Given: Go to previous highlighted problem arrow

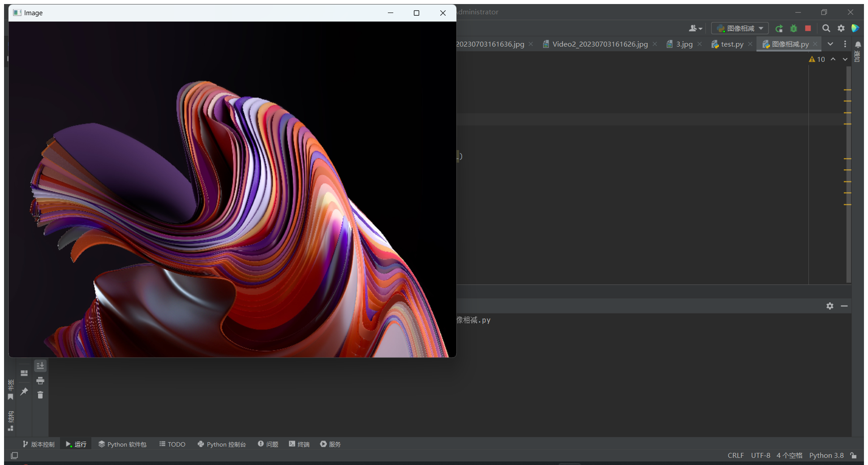Looking at the screenshot, I should [833, 59].
